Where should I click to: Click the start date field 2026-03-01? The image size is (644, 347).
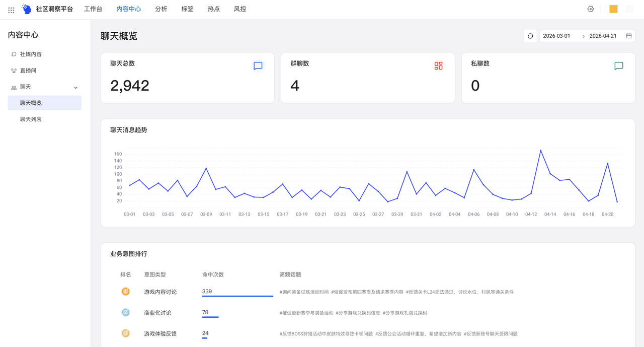click(x=556, y=36)
